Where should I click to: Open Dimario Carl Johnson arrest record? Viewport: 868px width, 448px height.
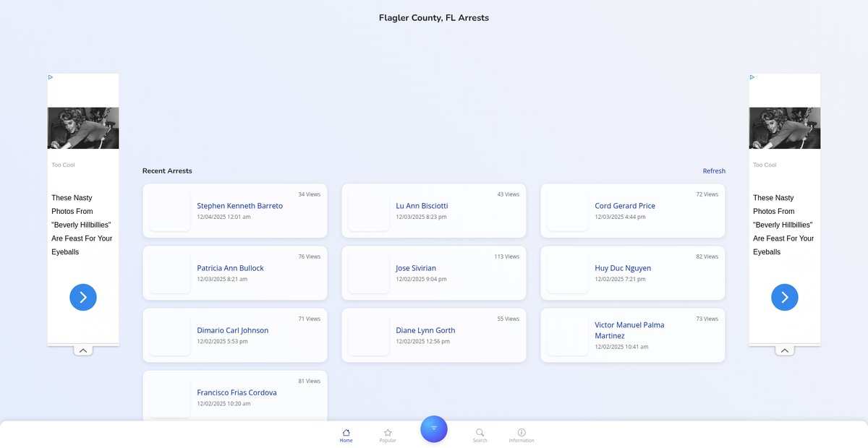tap(235, 335)
